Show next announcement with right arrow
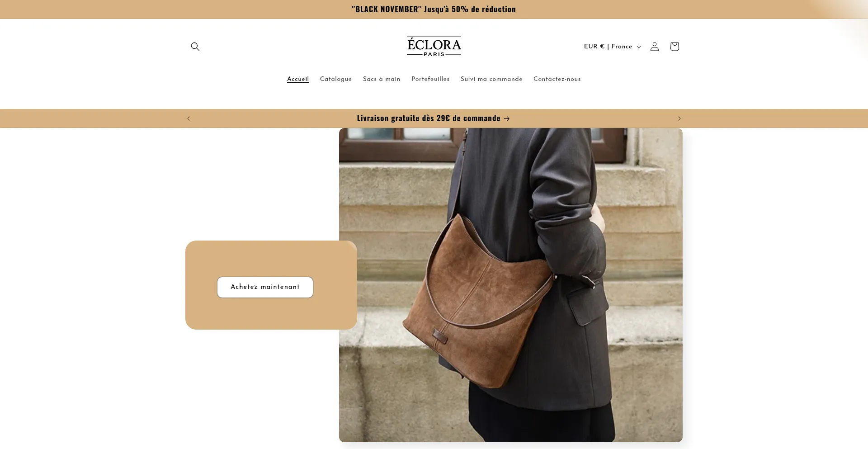The width and height of the screenshot is (868, 449). [x=679, y=118]
